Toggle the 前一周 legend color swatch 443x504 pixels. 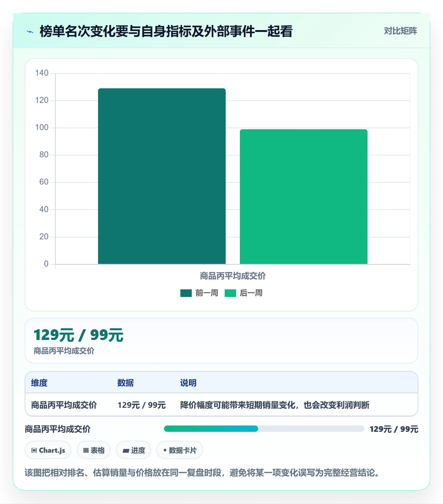[186, 293]
